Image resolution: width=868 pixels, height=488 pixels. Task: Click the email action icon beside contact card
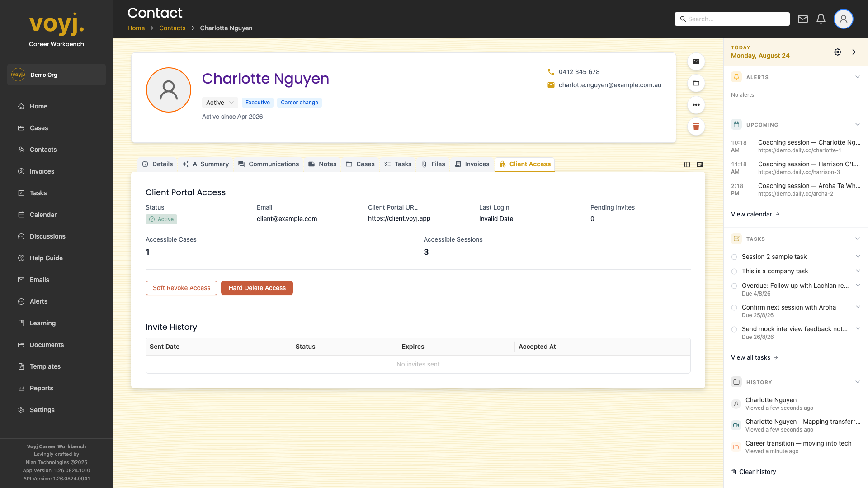pos(696,61)
